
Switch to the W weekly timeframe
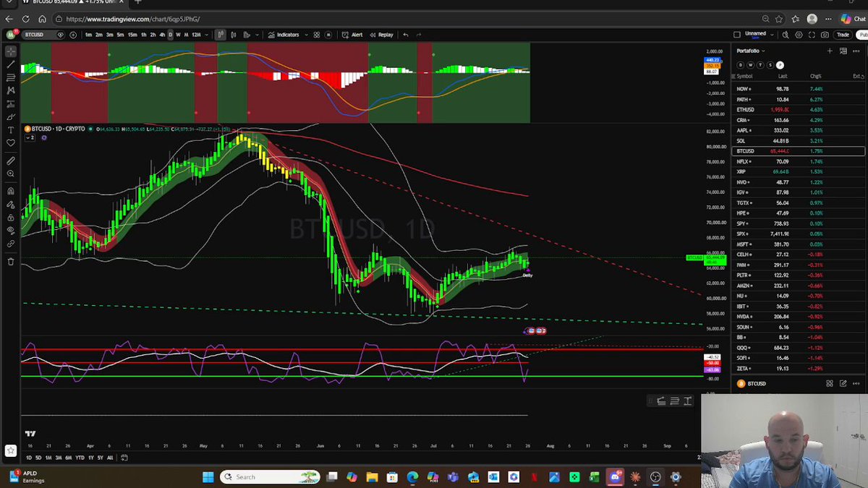pyautogui.click(x=178, y=35)
